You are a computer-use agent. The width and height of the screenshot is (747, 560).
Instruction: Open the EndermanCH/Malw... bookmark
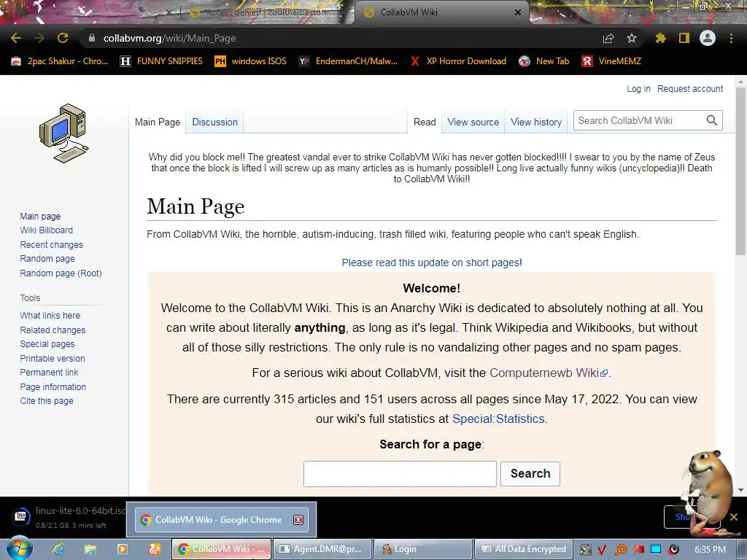(x=348, y=61)
